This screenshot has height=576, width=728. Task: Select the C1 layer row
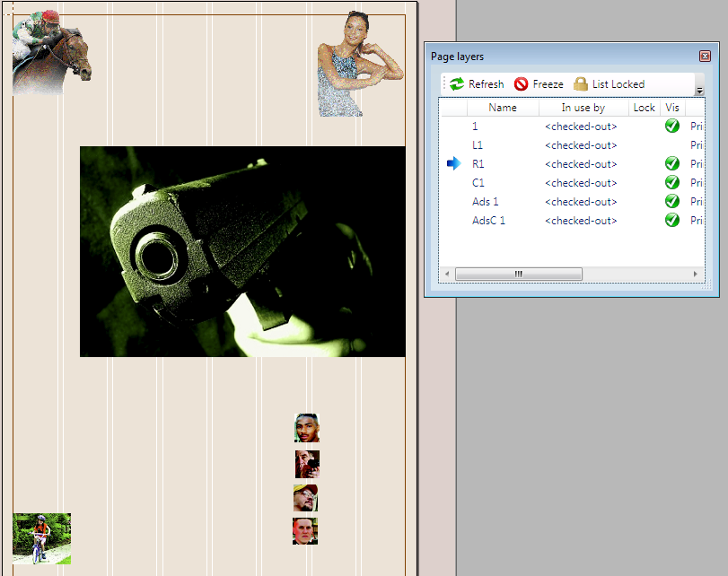point(572,182)
